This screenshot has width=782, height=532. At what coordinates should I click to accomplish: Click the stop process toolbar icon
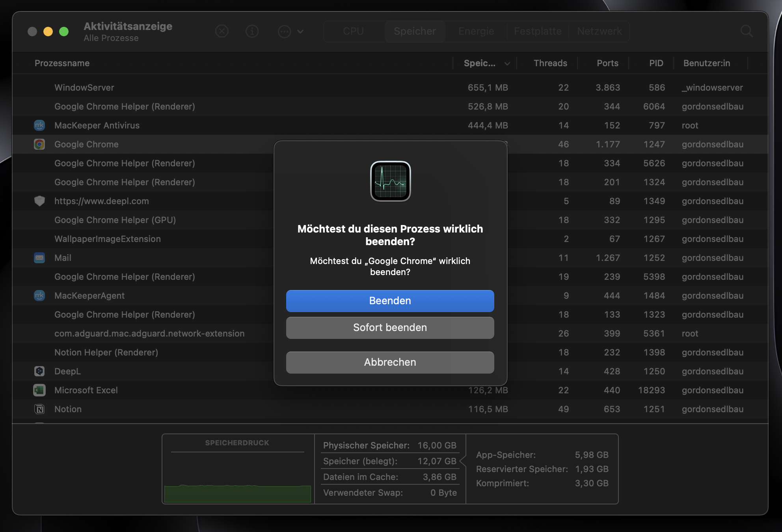[x=222, y=31]
